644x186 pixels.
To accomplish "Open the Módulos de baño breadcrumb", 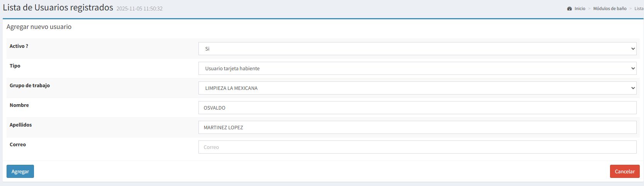I will pos(610,8).
